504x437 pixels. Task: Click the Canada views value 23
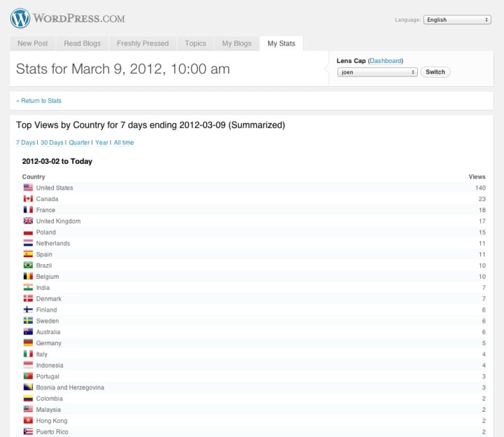[x=482, y=199]
